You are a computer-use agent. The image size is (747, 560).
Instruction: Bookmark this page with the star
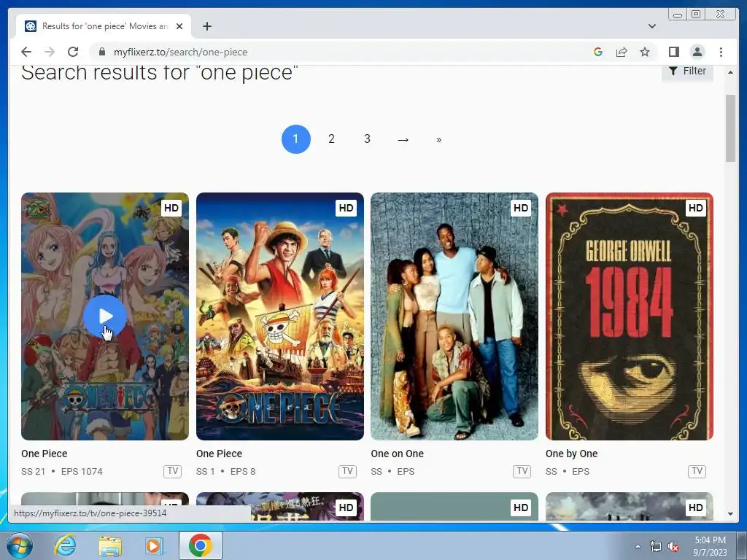645,52
